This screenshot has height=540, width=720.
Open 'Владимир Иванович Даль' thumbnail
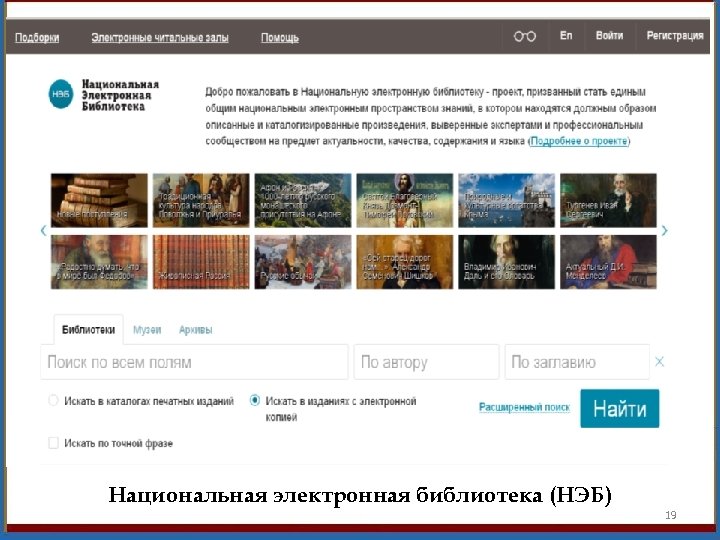[506, 262]
